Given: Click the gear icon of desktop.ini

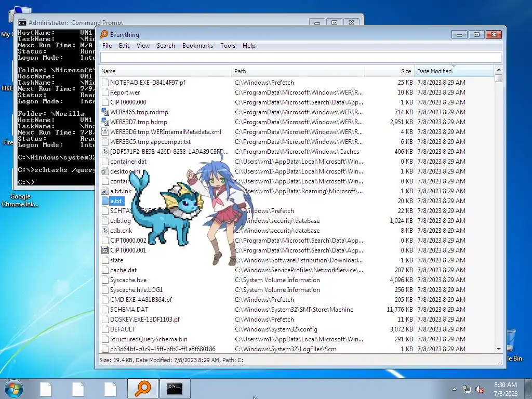Looking at the screenshot, I should 105,171.
